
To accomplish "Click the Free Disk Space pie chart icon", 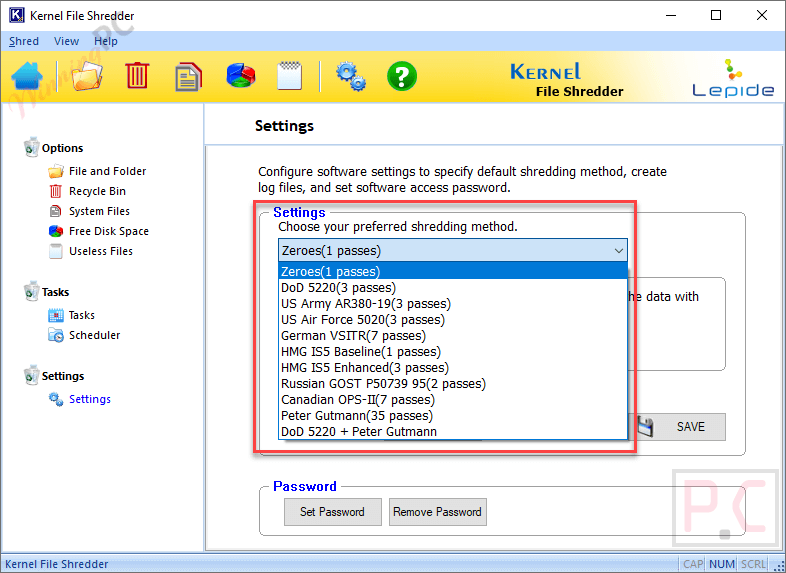I will point(241,76).
